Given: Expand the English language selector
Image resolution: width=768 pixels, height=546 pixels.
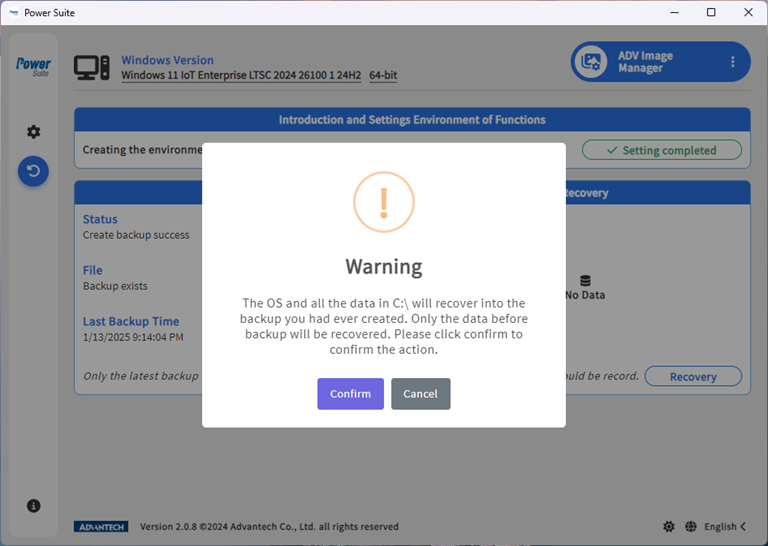Looking at the screenshot, I should [x=725, y=527].
